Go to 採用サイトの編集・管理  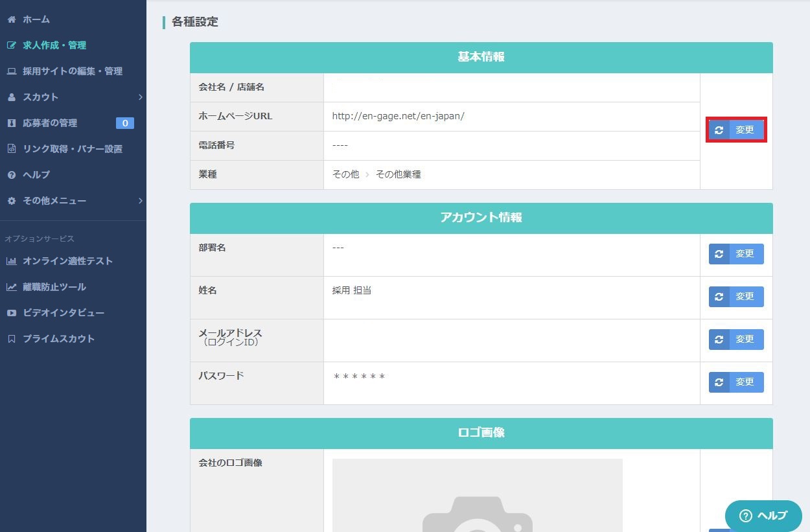click(73, 71)
